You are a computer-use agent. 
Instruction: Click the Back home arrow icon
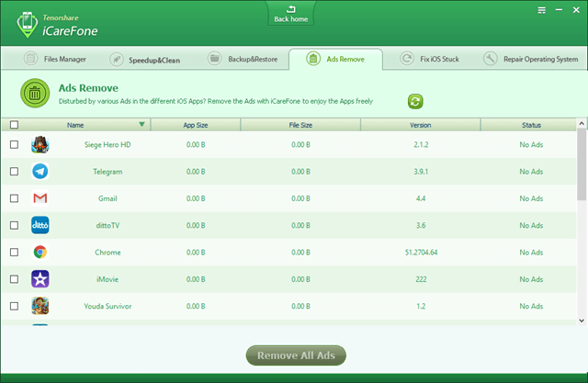(291, 9)
